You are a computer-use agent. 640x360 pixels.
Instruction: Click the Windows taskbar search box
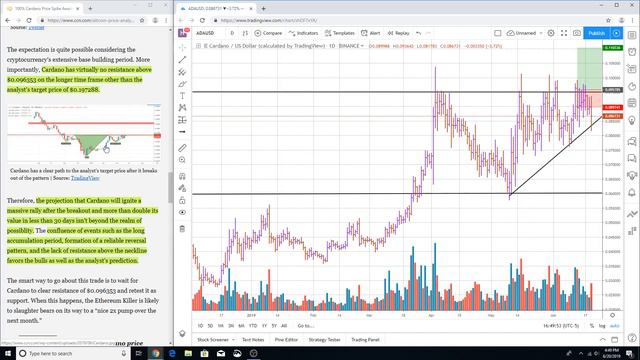click(x=73, y=353)
